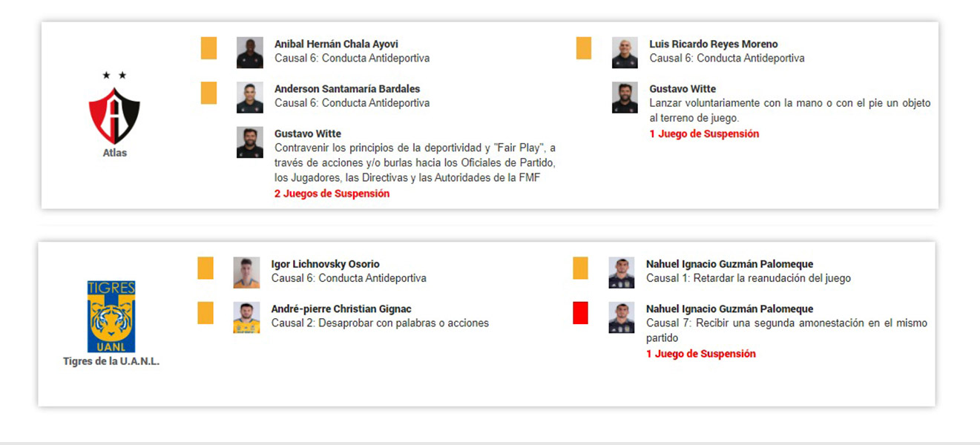Open André-pierre Christian Gignac's photo
Image resolution: width=980 pixels, height=445 pixels.
click(x=246, y=317)
